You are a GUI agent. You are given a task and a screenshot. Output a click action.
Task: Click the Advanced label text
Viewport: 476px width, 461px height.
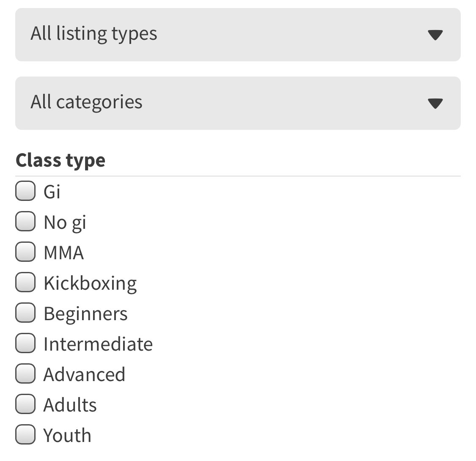point(84,375)
